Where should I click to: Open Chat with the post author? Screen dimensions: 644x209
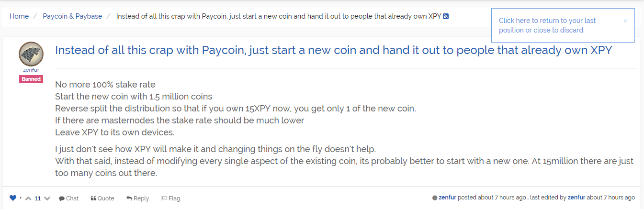(68, 198)
